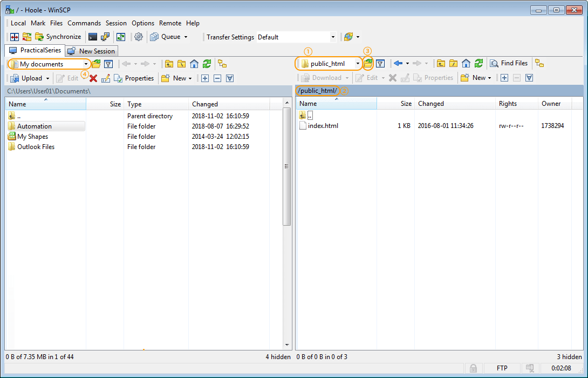This screenshot has width=588, height=378.
Task: Open the Preferences gear icon
Action: click(139, 37)
